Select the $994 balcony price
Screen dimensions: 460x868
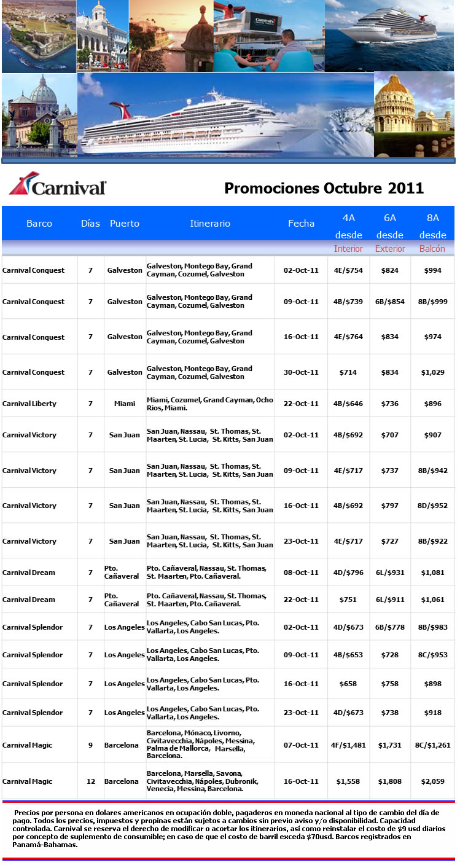point(433,270)
